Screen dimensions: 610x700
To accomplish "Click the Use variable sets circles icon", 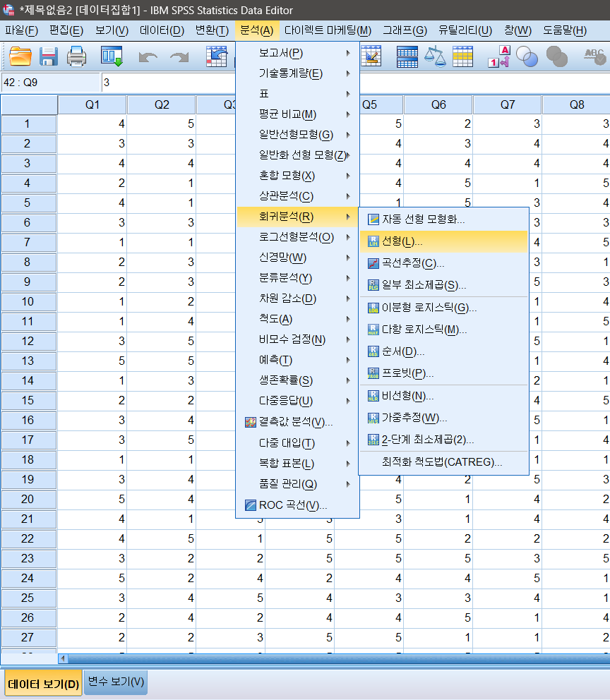I will [527, 56].
